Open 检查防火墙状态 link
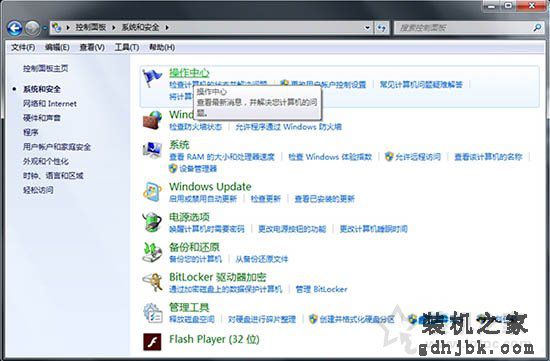The height and width of the screenshot is (361, 550). (x=195, y=127)
